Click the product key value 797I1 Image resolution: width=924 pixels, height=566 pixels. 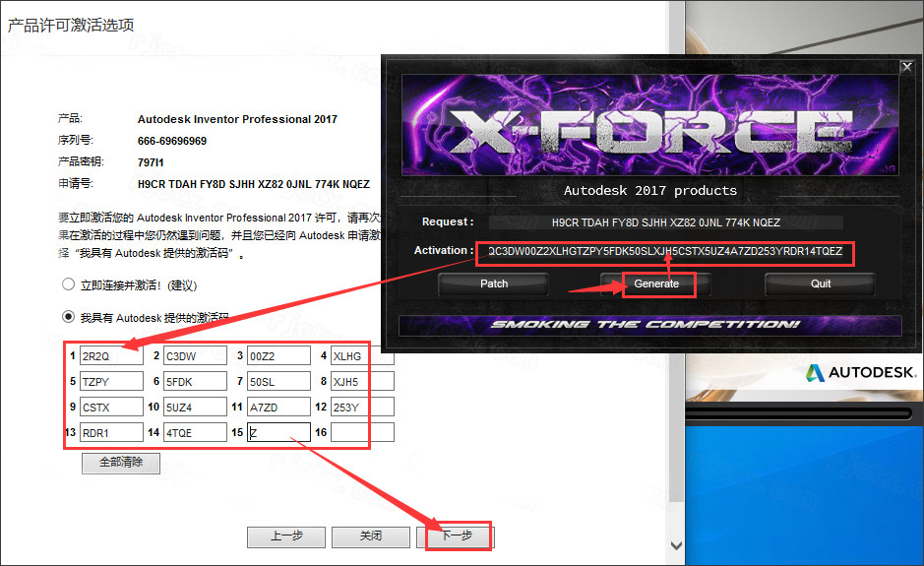(x=151, y=162)
